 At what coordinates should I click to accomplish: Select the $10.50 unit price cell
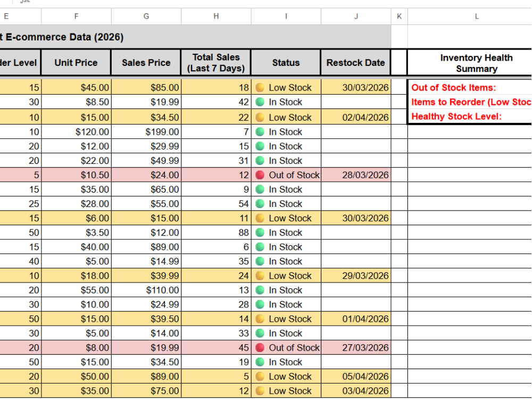pyautogui.click(x=76, y=175)
